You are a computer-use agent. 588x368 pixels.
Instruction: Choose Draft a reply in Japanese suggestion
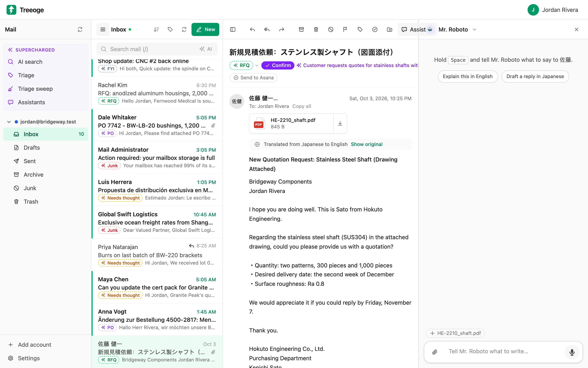[x=535, y=76]
